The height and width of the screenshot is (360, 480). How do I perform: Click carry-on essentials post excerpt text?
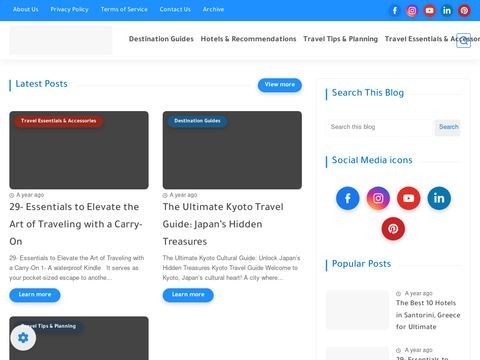tap(77, 268)
